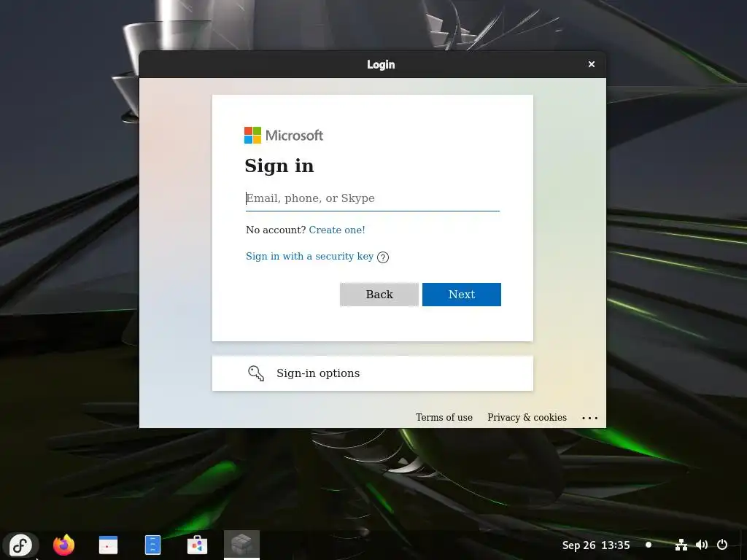Focus the Email, phone, or Skype field
Screen dimensions: 747x560
coord(373,198)
